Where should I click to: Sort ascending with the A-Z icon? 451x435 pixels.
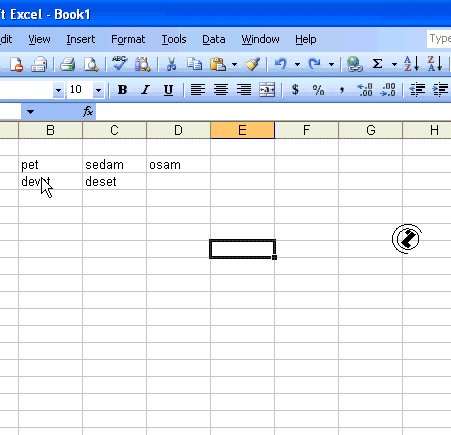(x=411, y=64)
